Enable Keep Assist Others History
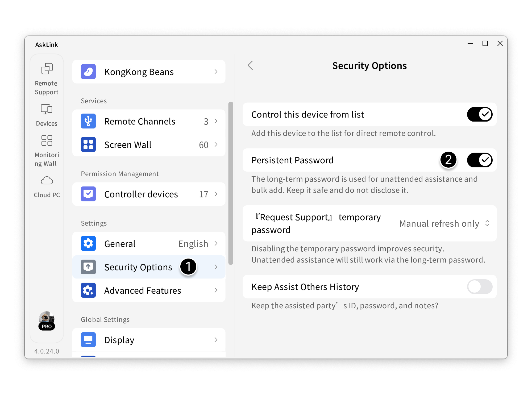532x399 pixels. pos(480,287)
